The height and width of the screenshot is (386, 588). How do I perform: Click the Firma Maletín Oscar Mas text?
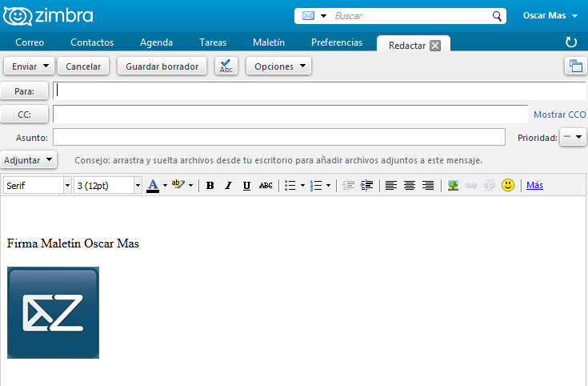pyautogui.click(x=73, y=243)
